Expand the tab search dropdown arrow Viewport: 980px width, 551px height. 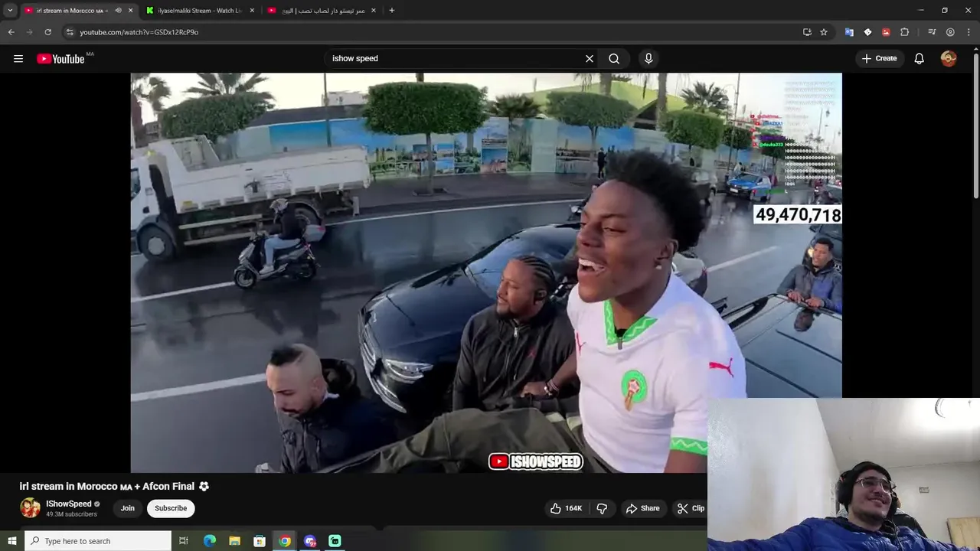10,11
